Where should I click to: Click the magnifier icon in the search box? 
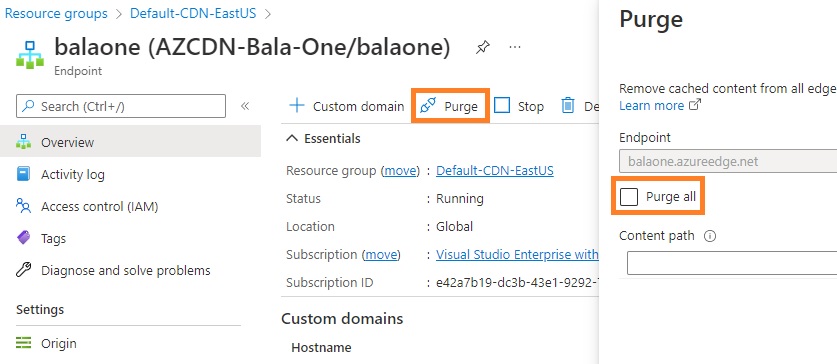click(x=29, y=106)
